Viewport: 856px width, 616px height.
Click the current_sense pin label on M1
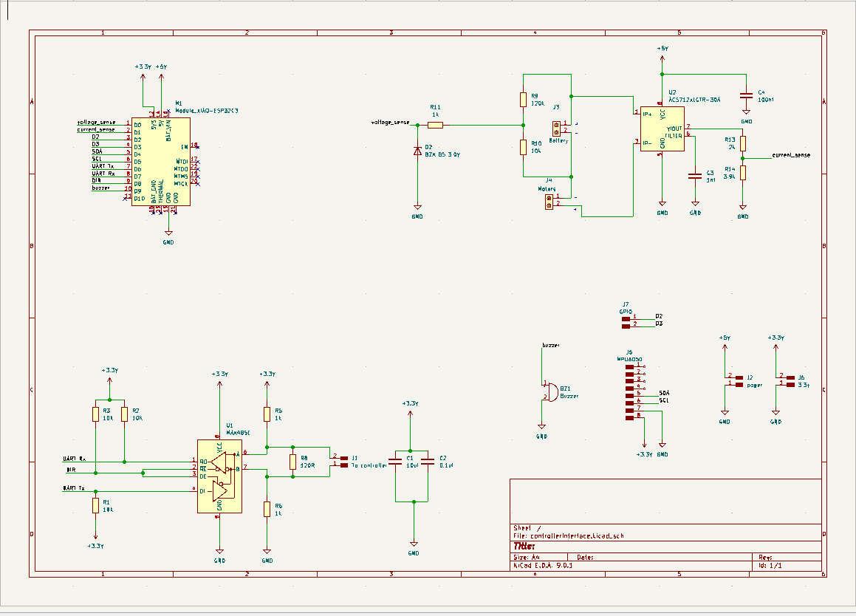pyautogui.click(x=96, y=130)
